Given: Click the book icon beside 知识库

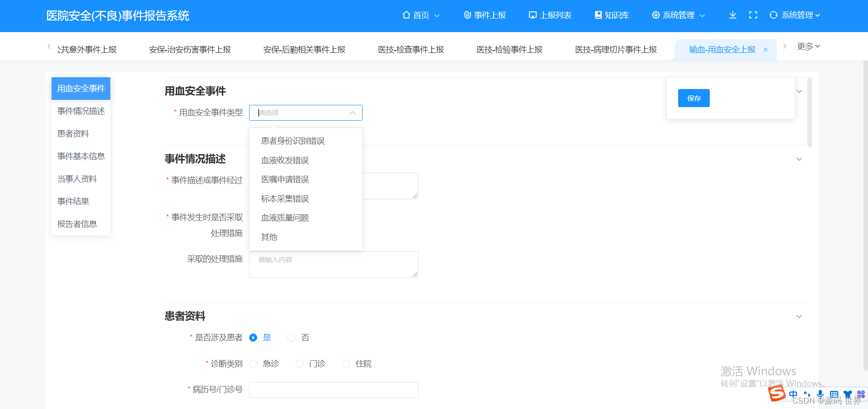Looking at the screenshot, I should pyautogui.click(x=598, y=15).
